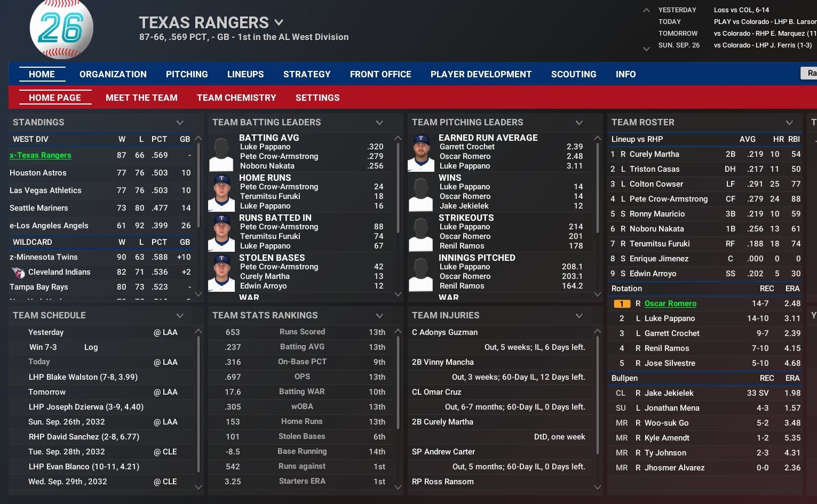817x504 pixels.
Task: Click the down arrow in Team Schedule panel
Action: click(199, 487)
